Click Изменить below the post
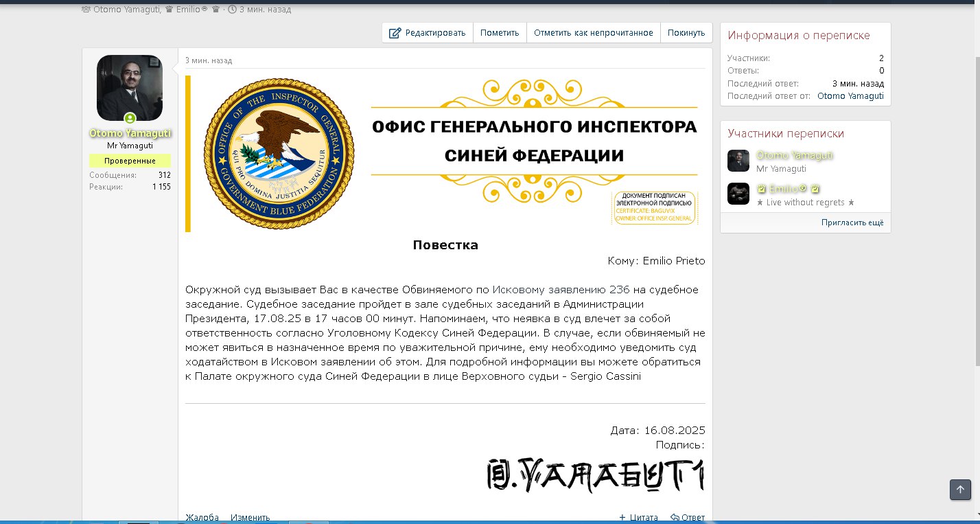The width and height of the screenshot is (980, 524). click(250, 518)
